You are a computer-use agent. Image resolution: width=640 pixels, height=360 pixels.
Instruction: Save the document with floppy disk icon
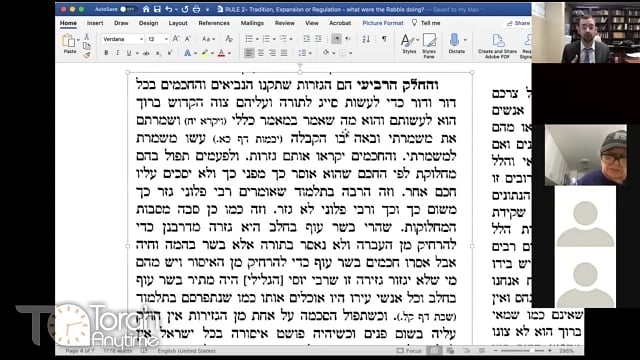(x=157, y=9)
